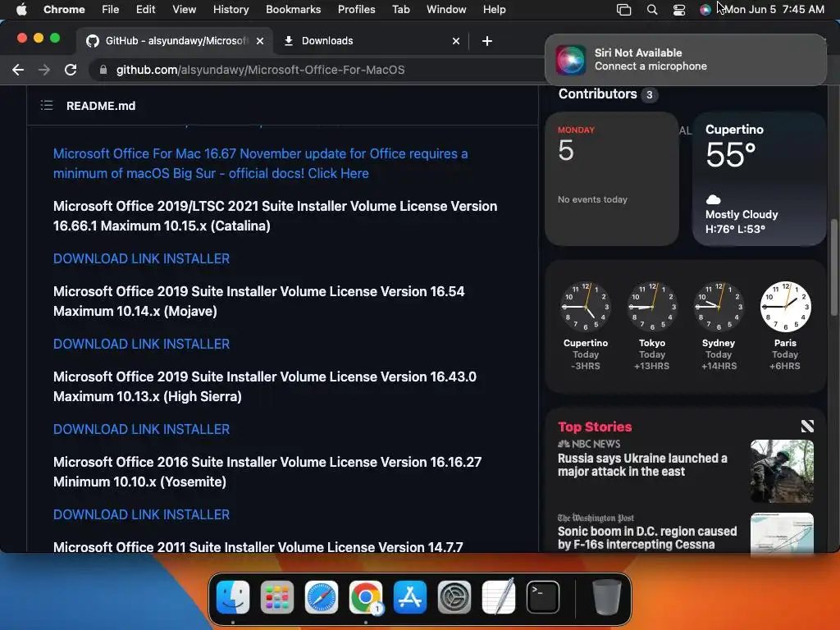Click Chrome icon in the Dock
The height and width of the screenshot is (630, 840).
[366, 597]
